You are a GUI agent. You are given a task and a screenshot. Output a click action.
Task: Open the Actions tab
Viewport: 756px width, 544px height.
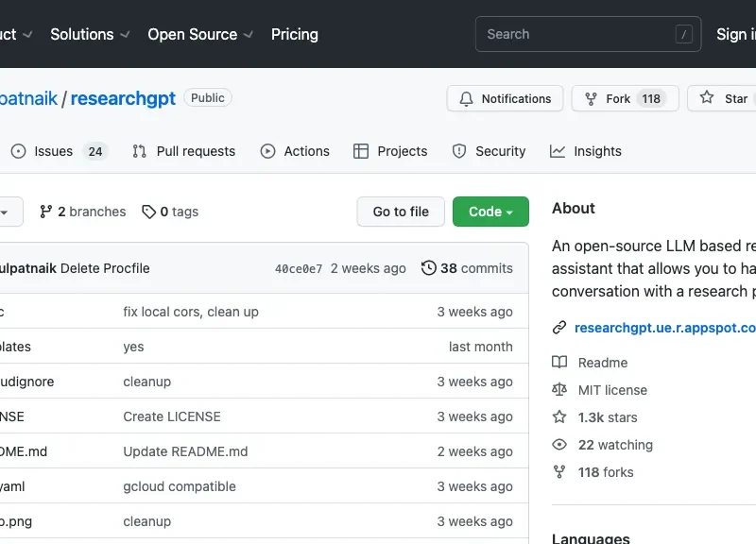click(295, 151)
